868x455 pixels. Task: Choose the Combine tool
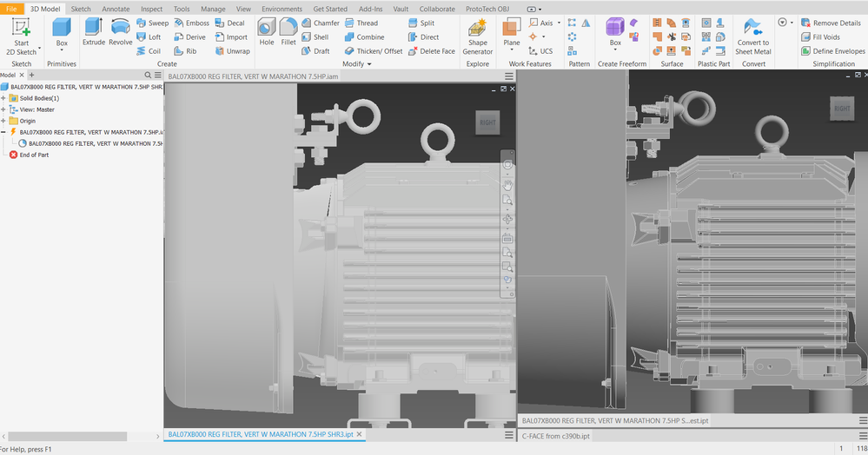[364, 37]
